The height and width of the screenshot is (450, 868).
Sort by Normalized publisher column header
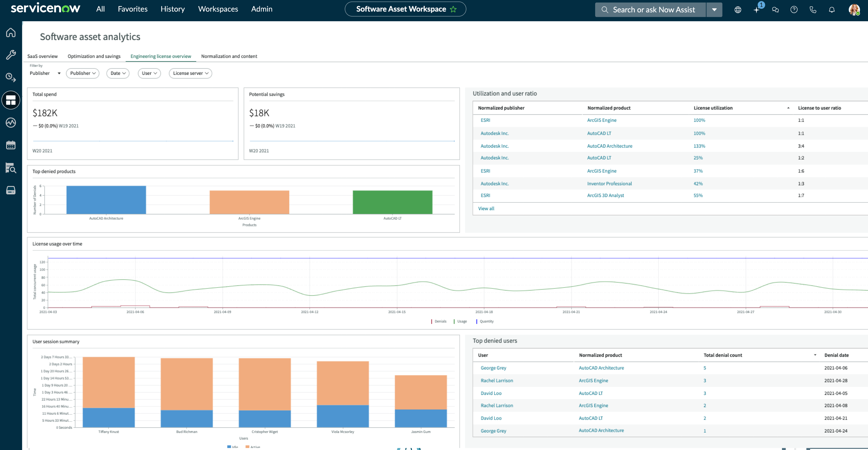point(501,108)
